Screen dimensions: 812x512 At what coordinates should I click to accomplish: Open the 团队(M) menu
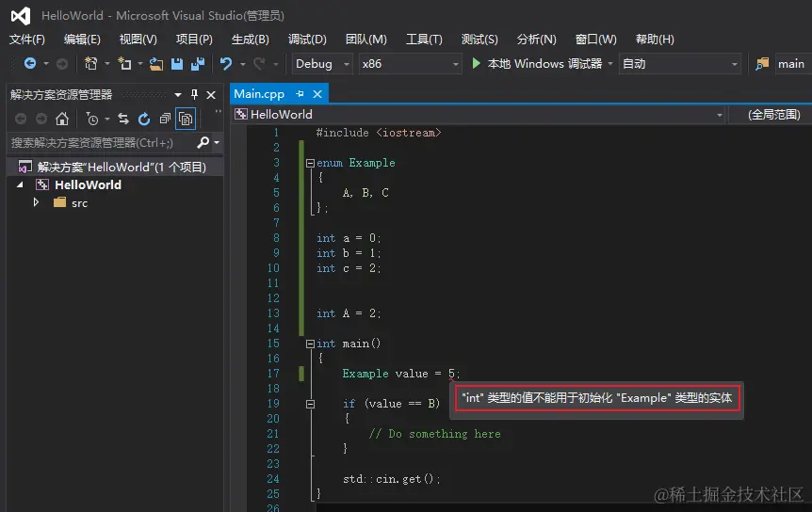click(x=366, y=40)
